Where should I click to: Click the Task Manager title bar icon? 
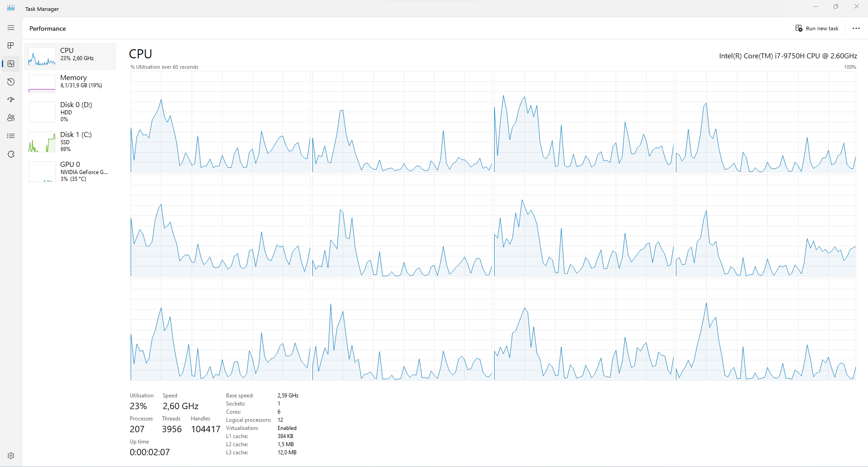tap(11, 8)
